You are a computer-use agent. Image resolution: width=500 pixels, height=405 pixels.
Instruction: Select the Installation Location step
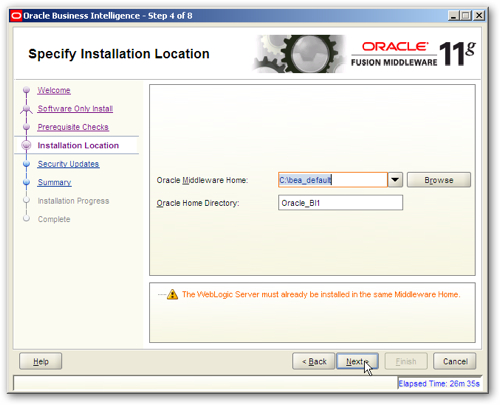coord(78,145)
